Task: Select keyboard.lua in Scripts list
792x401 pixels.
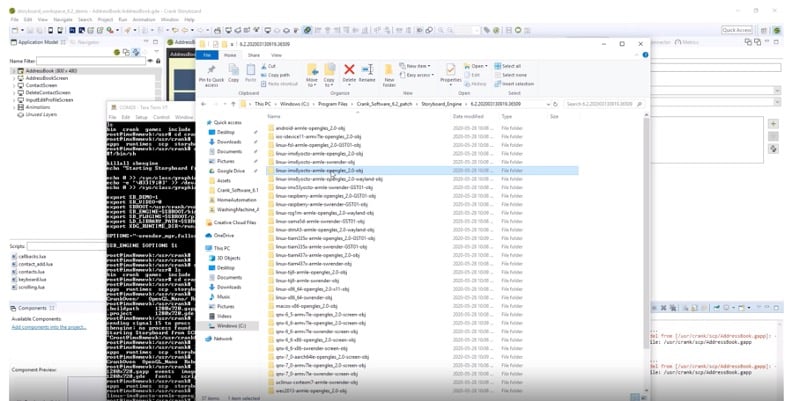Action: [x=32, y=279]
